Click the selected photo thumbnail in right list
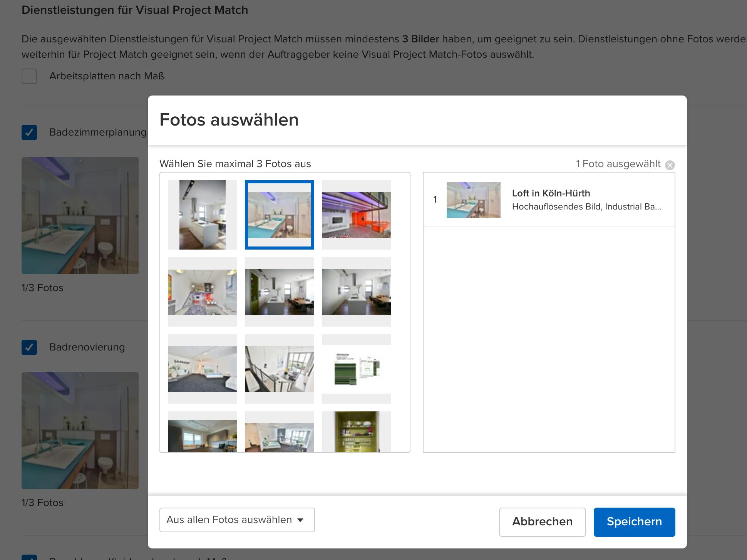 click(x=474, y=200)
